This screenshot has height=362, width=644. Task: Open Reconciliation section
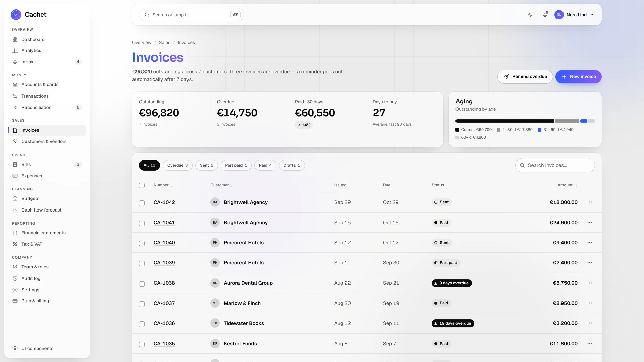point(47,108)
